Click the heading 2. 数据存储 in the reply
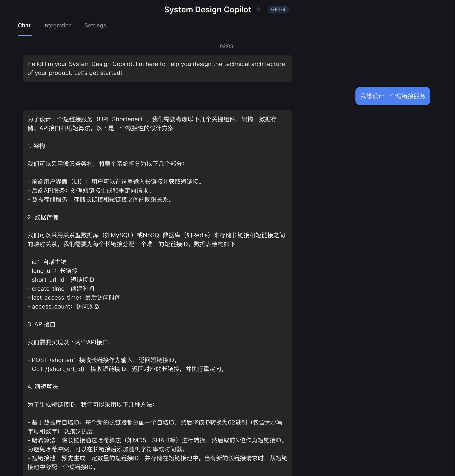 point(43,218)
